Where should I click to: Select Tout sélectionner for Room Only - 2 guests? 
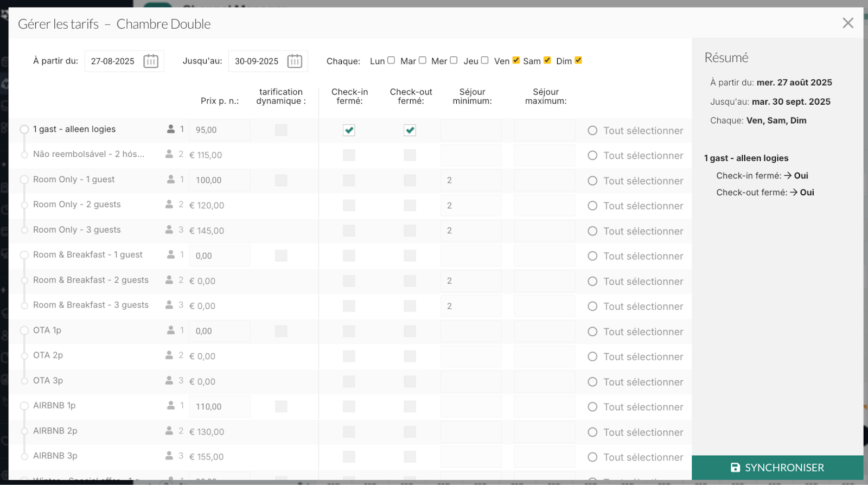tap(635, 206)
